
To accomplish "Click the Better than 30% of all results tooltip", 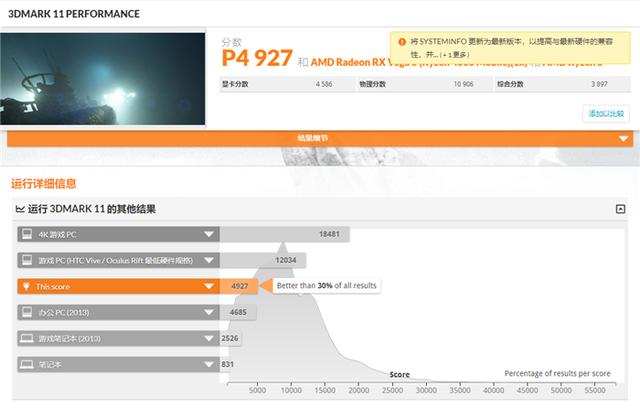I will (327, 286).
